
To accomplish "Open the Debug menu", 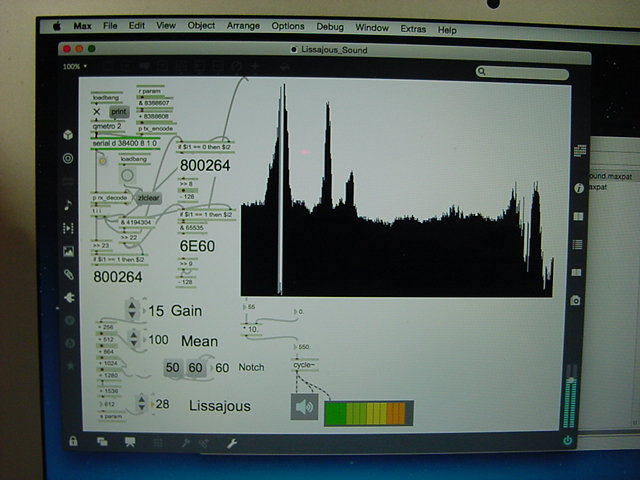I will 330,27.
